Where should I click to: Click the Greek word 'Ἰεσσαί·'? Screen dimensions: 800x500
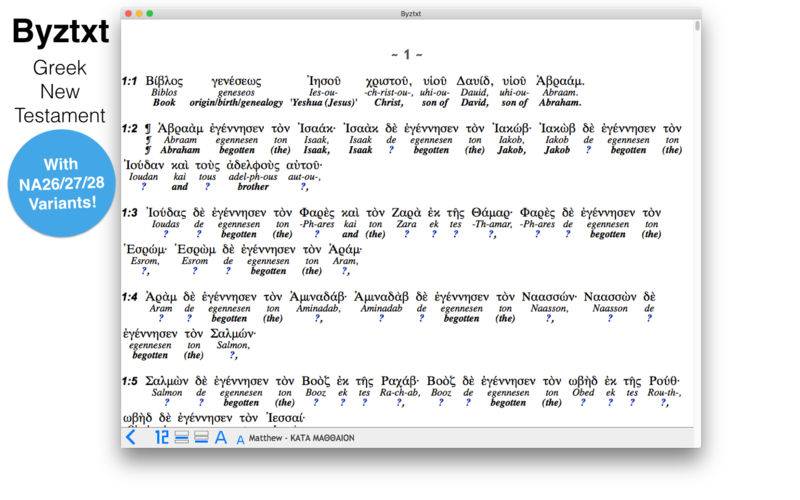coord(285,418)
